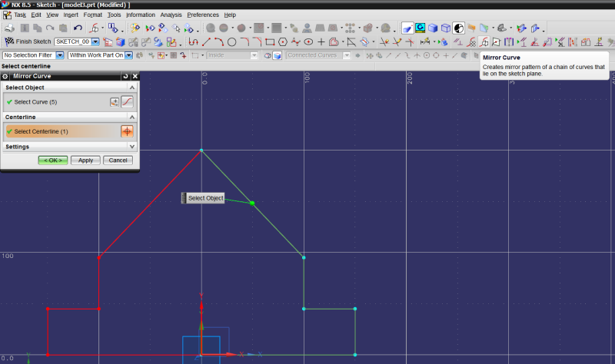Click the Print icon in the toolbar
This screenshot has height=364, width=615.
pyautogui.click(x=9, y=28)
